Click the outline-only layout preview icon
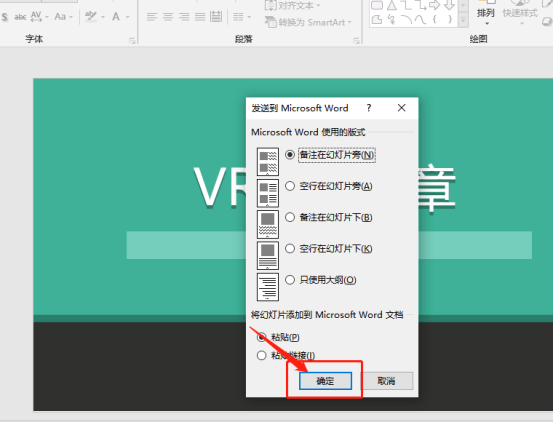Screen dimensions: 554x423 click(x=268, y=287)
